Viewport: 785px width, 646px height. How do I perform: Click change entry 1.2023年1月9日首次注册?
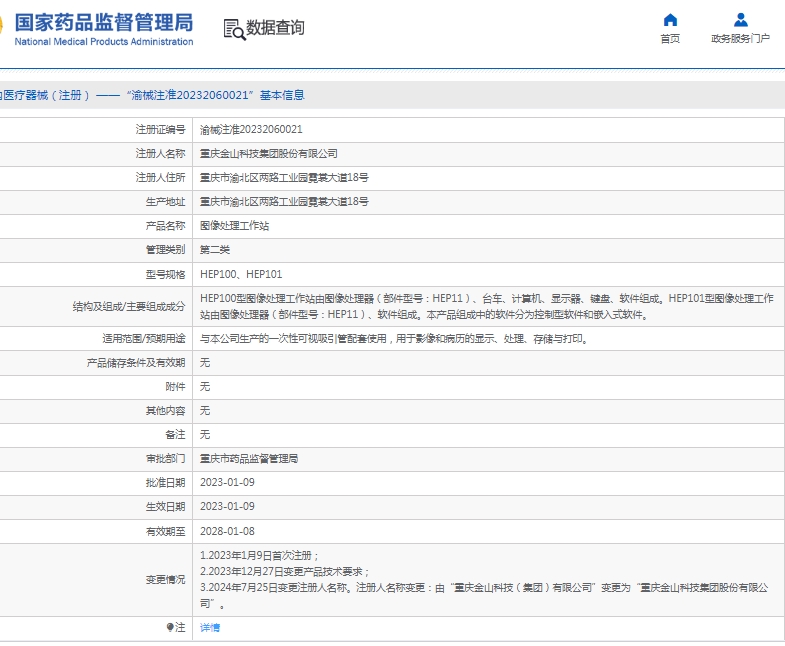pos(259,556)
